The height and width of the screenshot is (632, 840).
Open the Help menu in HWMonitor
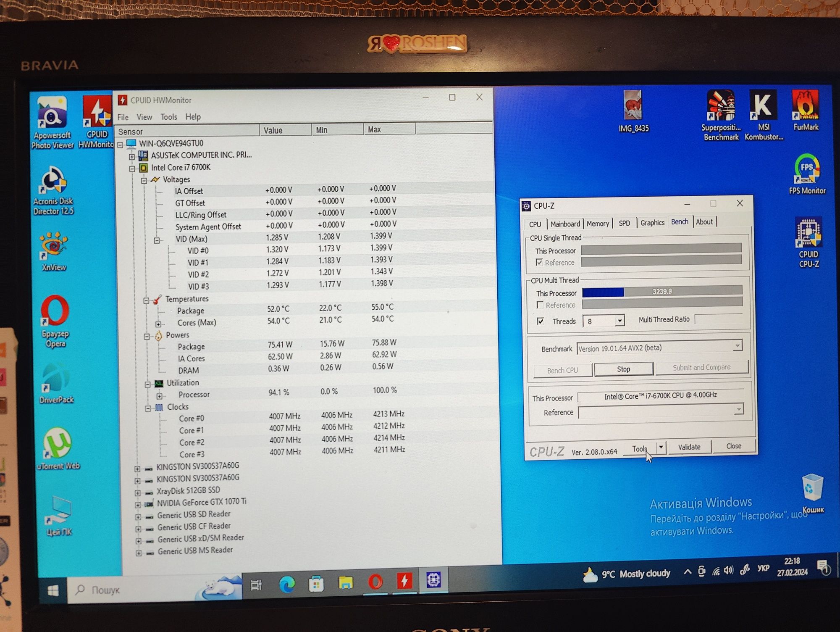click(x=193, y=116)
